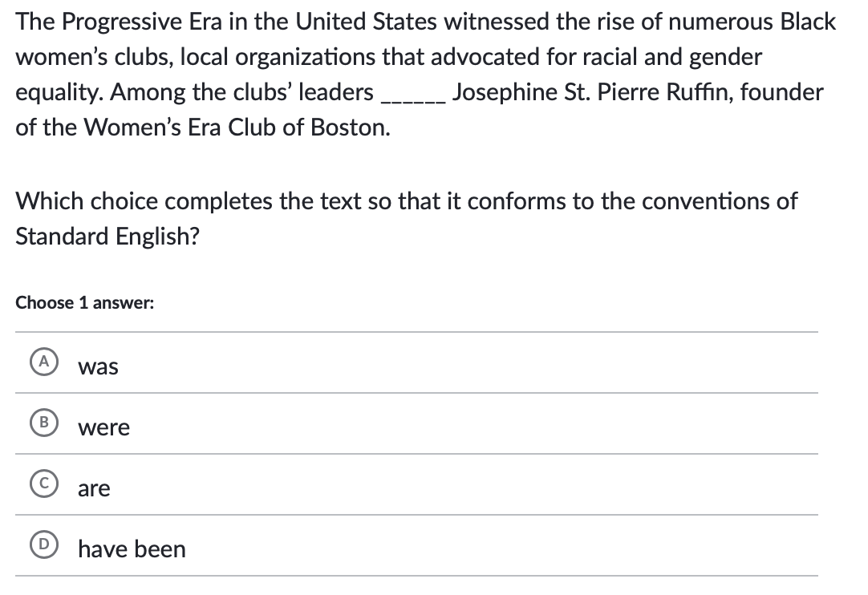Pick the answer text 'are'
The image size is (868, 595).
click(x=94, y=489)
